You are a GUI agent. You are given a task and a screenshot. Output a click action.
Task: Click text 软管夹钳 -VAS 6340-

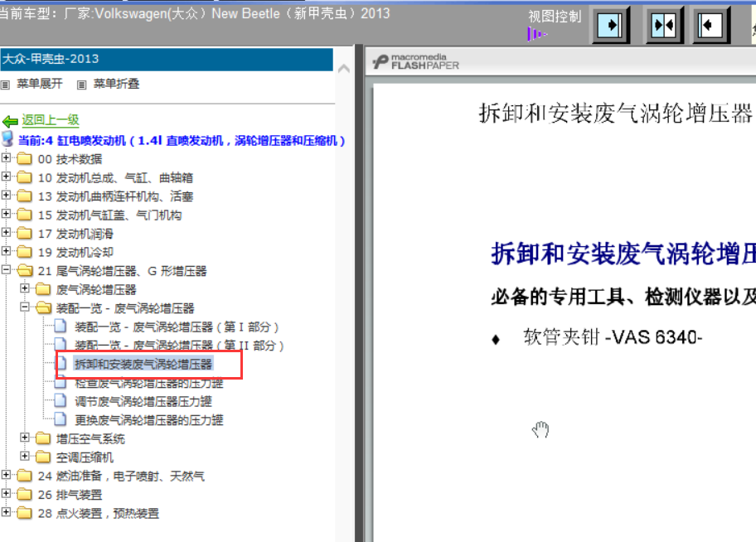(x=613, y=337)
